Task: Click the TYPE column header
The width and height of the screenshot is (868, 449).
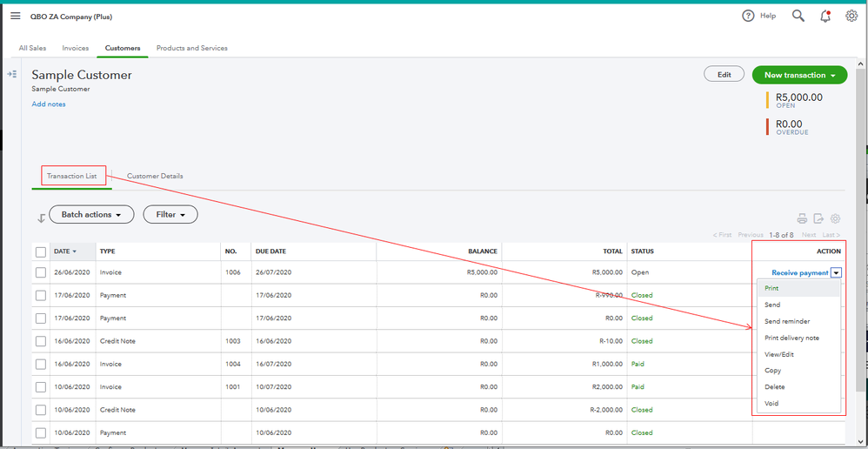Action: pyautogui.click(x=107, y=251)
